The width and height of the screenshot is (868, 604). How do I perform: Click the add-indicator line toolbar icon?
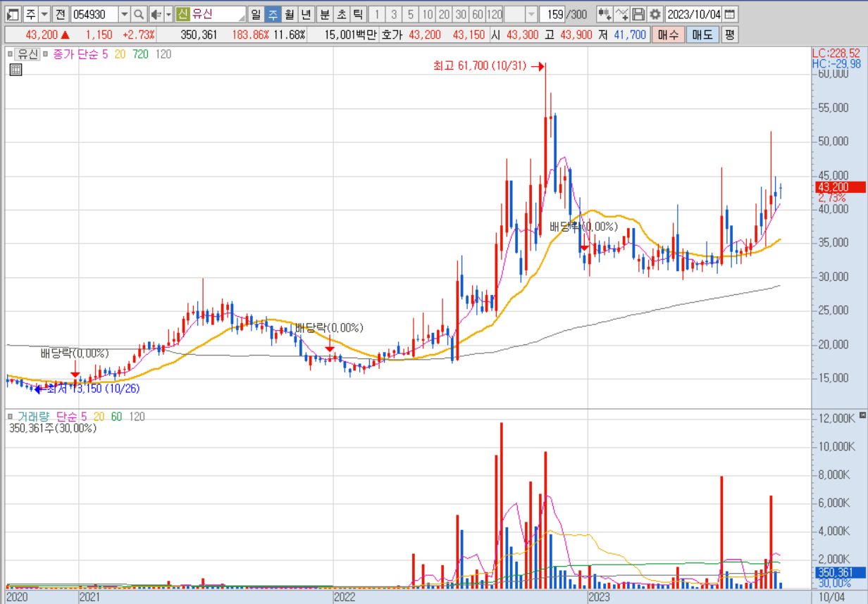[621, 14]
